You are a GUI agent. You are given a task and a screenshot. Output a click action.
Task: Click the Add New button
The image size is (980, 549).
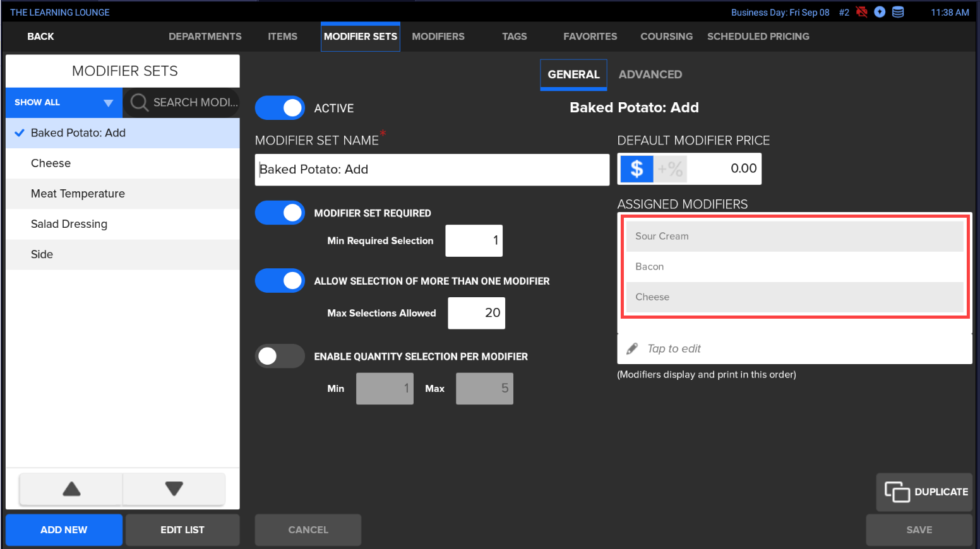pos(64,530)
